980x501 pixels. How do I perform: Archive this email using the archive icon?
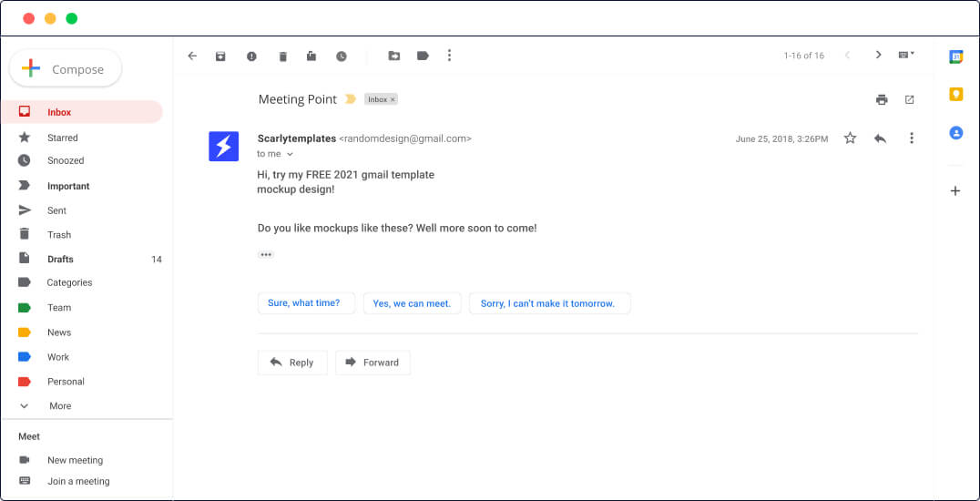[x=220, y=56]
